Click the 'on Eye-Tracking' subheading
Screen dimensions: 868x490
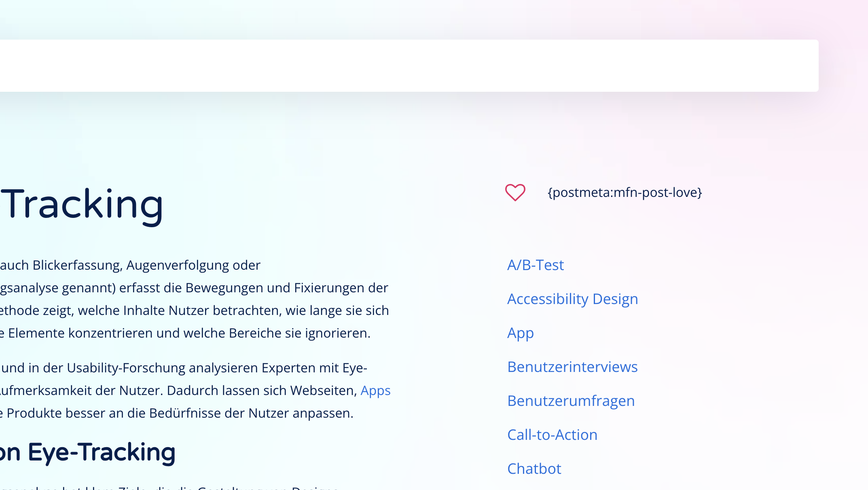[x=87, y=452]
